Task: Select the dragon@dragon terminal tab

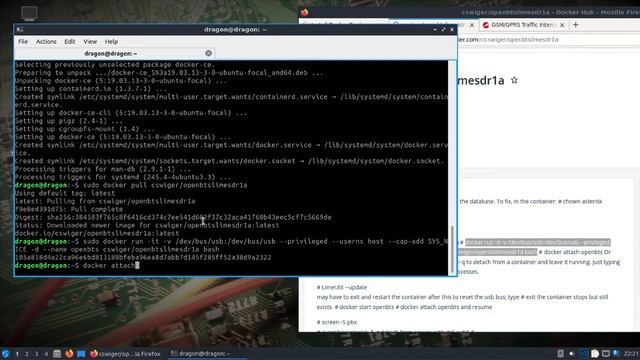Action: click(114, 53)
